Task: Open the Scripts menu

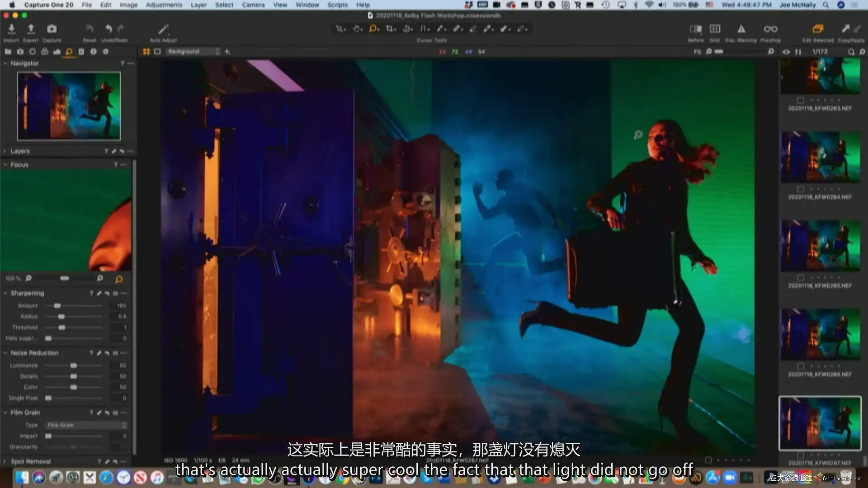Action: click(337, 5)
